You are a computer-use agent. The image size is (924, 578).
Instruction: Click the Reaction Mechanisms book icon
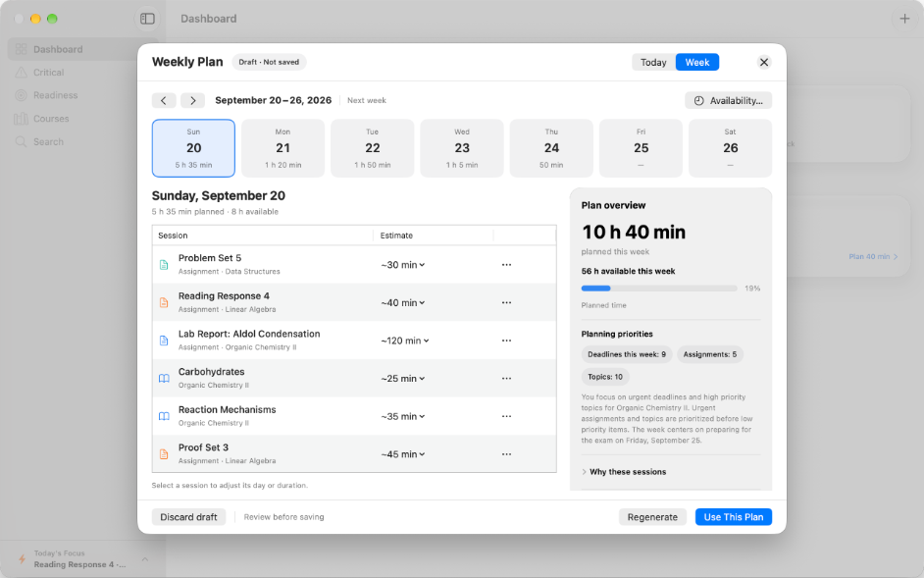pos(164,416)
